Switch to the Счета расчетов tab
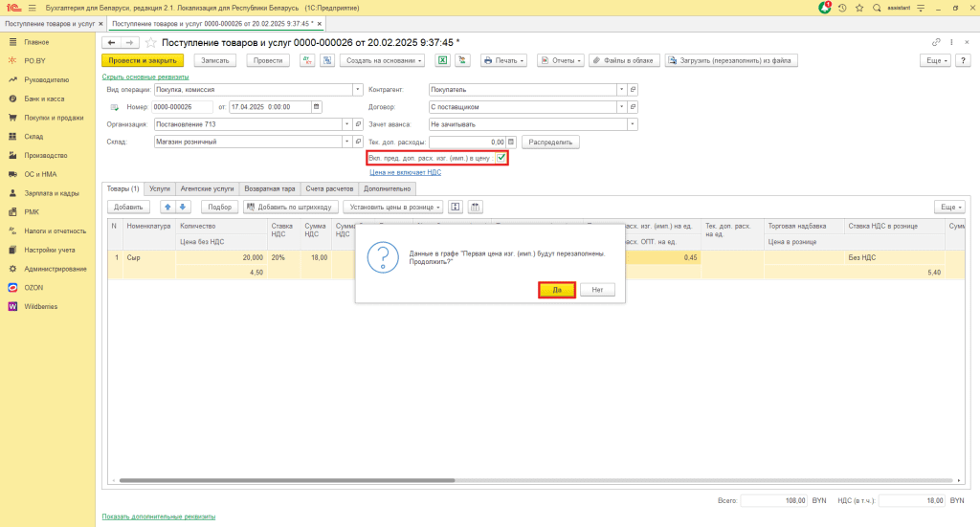The image size is (980, 527). click(329, 188)
